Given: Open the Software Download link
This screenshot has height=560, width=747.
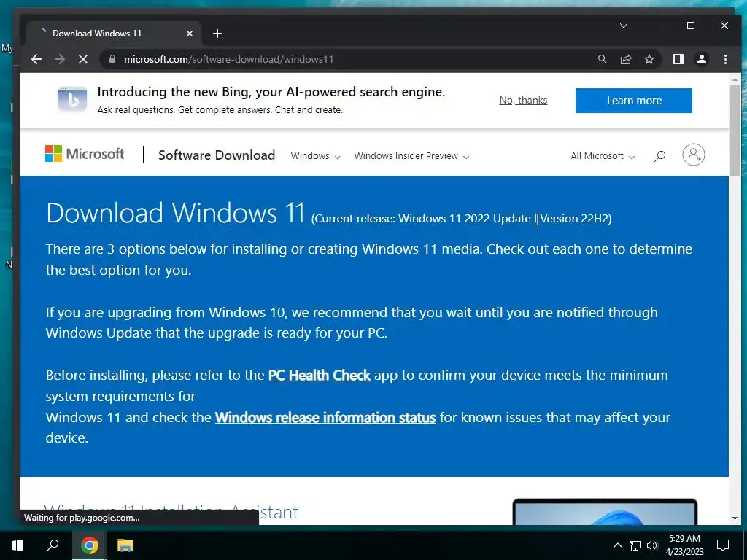Looking at the screenshot, I should pyautogui.click(x=217, y=155).
